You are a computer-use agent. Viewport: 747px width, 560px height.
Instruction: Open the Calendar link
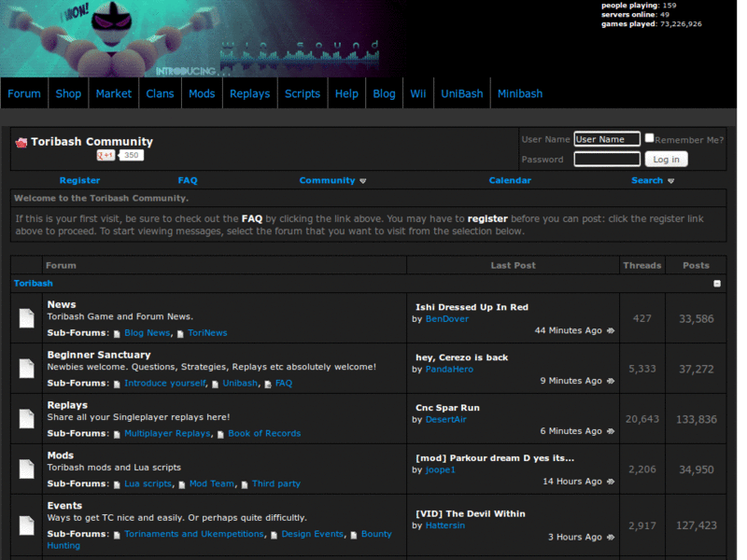pyautogui.click(x=510, y=180)
